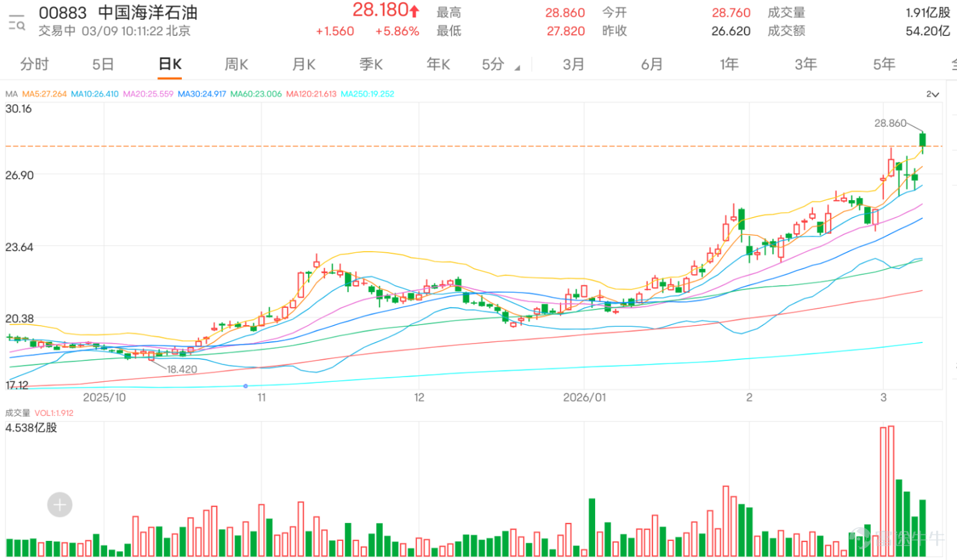Click the 2025/10 date axis label
Image resolution: width=957 pixels, height=560 pixels.
(104, 397)
